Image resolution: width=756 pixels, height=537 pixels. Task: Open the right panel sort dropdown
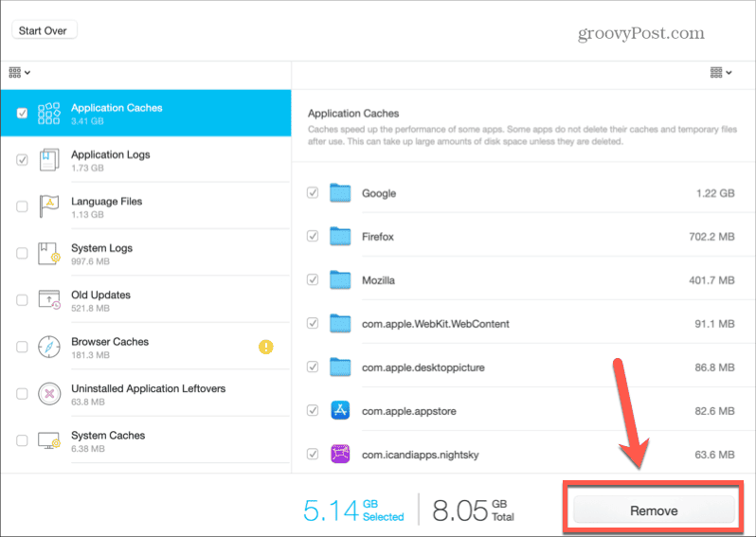tap(721, 73)
